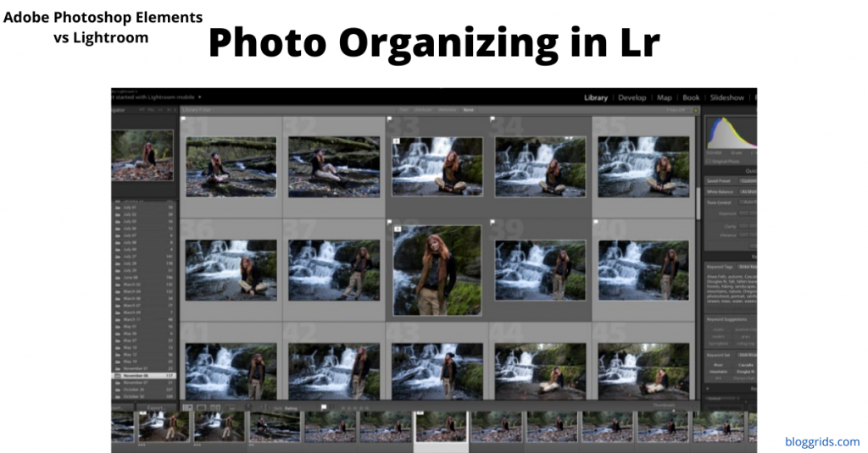
Task: Switch to Compare view icon
Action: [x=215, y=407]
